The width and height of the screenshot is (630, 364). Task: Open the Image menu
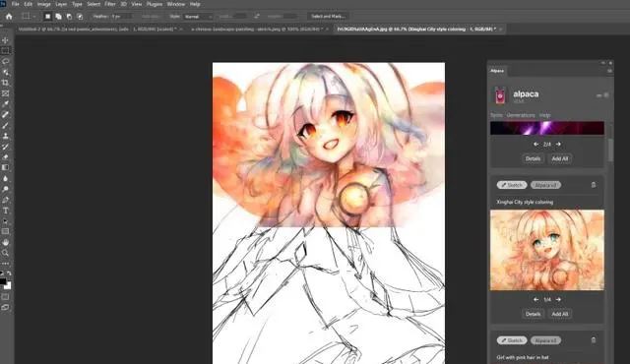[x=43, y=4]
